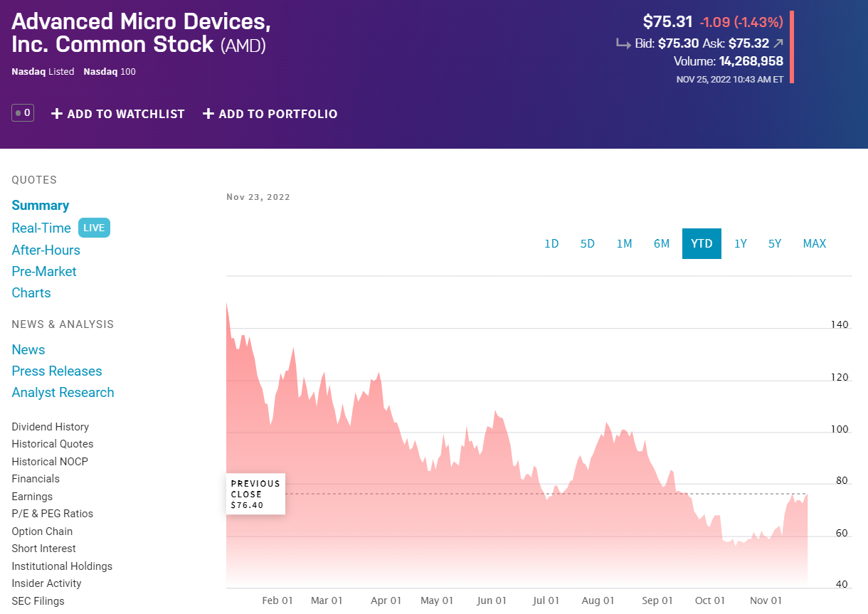View the Earnings page
868x614 pixels.
[32, 497]
